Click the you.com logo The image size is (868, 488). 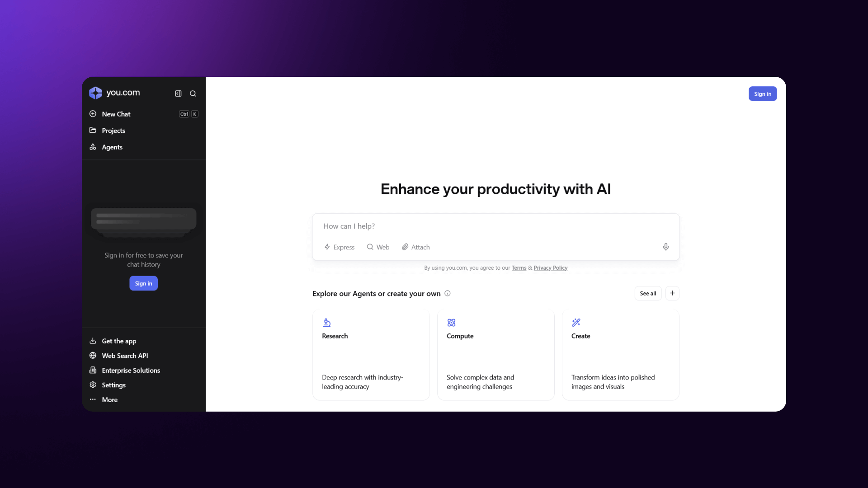(x=114, y=93)
